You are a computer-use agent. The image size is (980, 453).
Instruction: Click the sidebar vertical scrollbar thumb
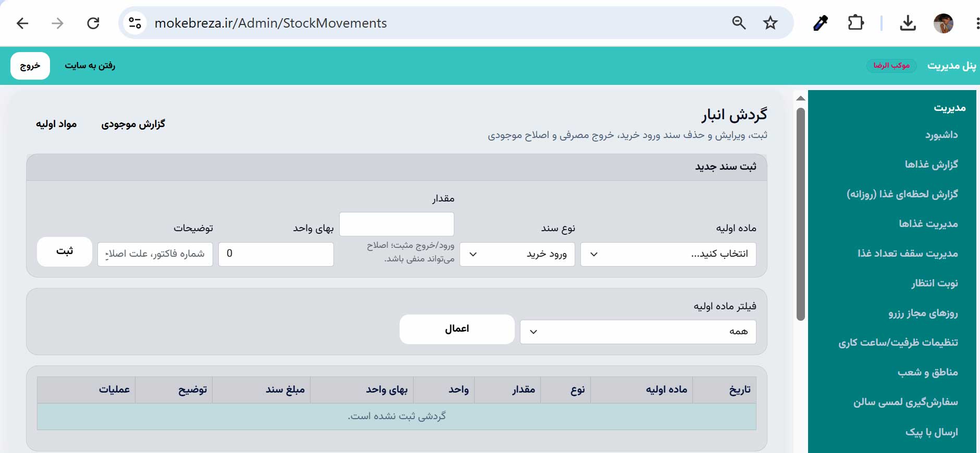[x=801, y=213]
